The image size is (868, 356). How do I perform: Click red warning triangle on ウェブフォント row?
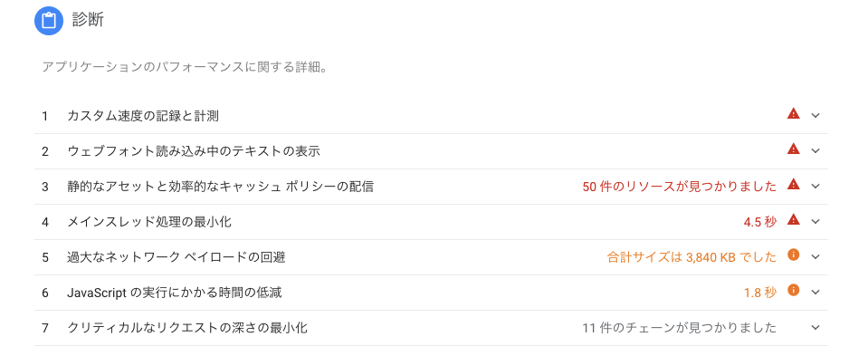[x=793, y=149]
